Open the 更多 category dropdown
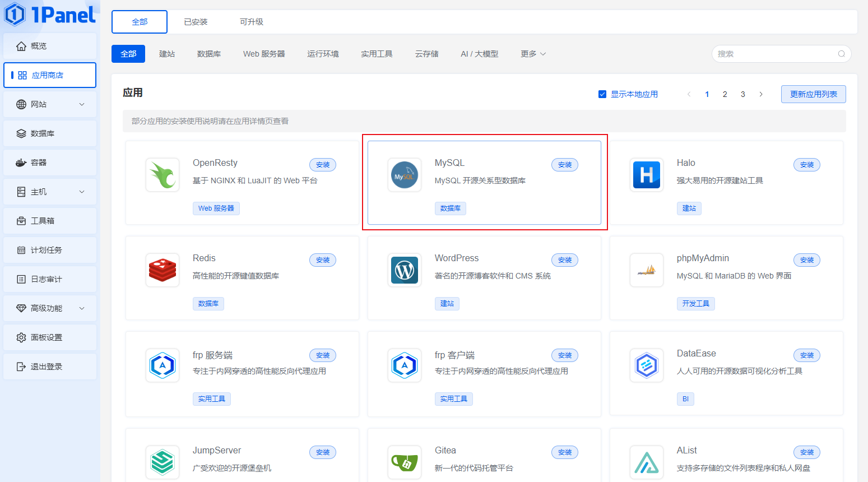Screen dimensions: 868x482 533,54
